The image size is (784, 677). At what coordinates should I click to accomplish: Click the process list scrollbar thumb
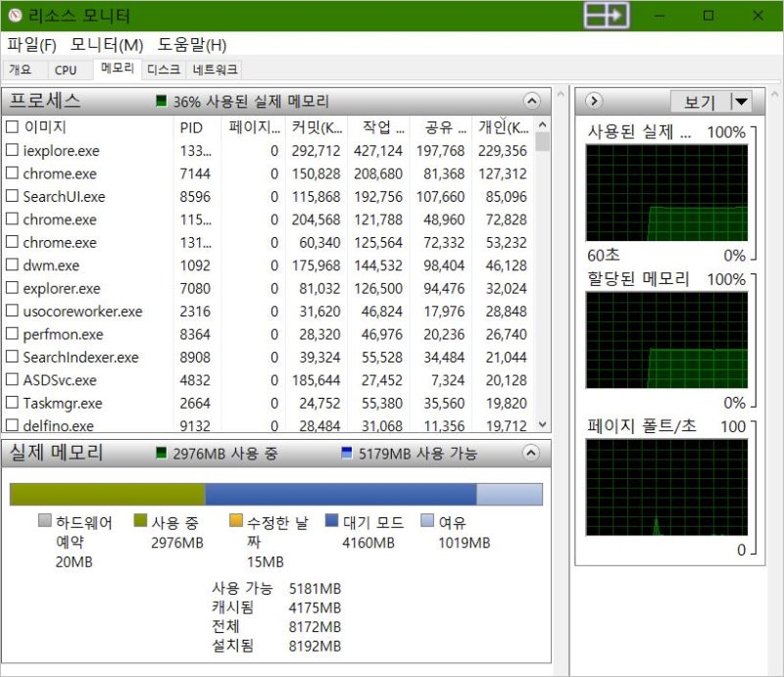click(x=543, y=142)
